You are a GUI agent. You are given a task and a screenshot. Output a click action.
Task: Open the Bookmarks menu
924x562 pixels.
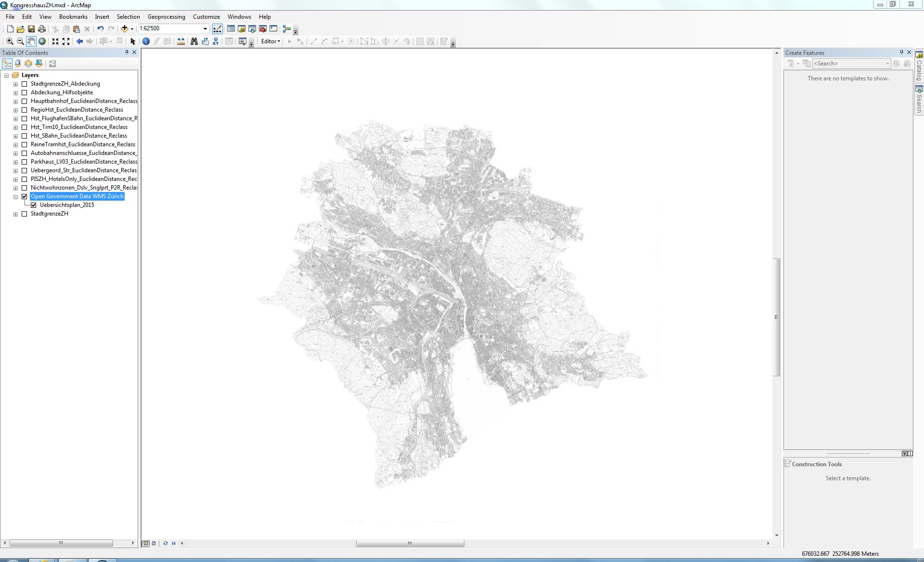point(73,17)
